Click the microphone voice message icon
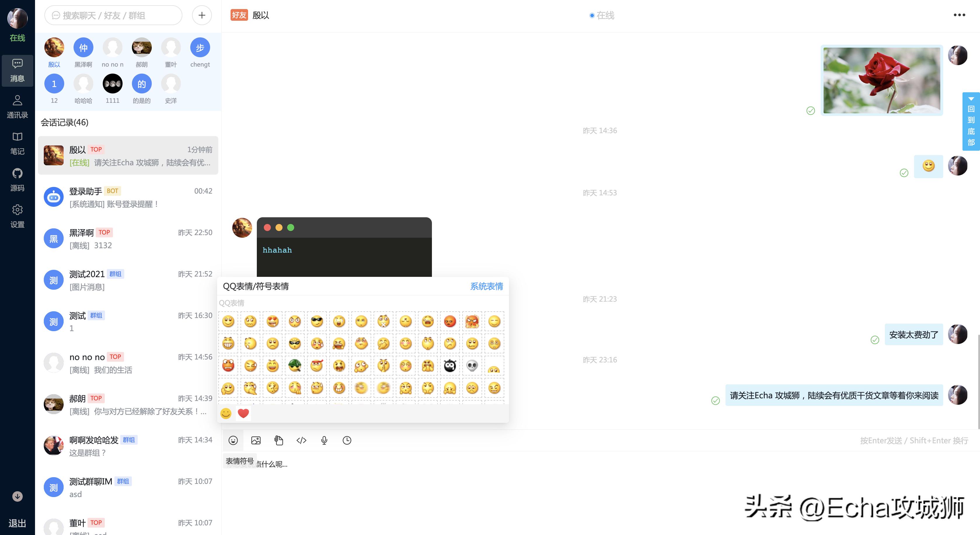Viewport: 980px width, 535px height. tap(324, 440)
